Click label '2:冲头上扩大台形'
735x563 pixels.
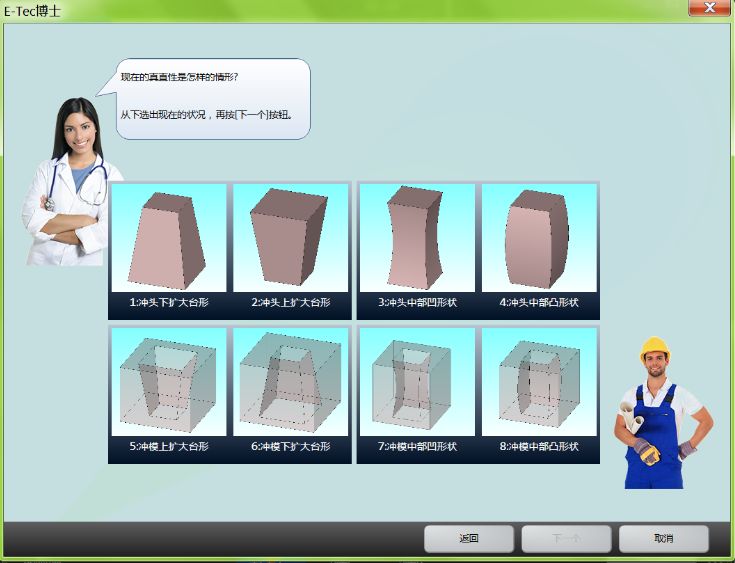point(291,302)
